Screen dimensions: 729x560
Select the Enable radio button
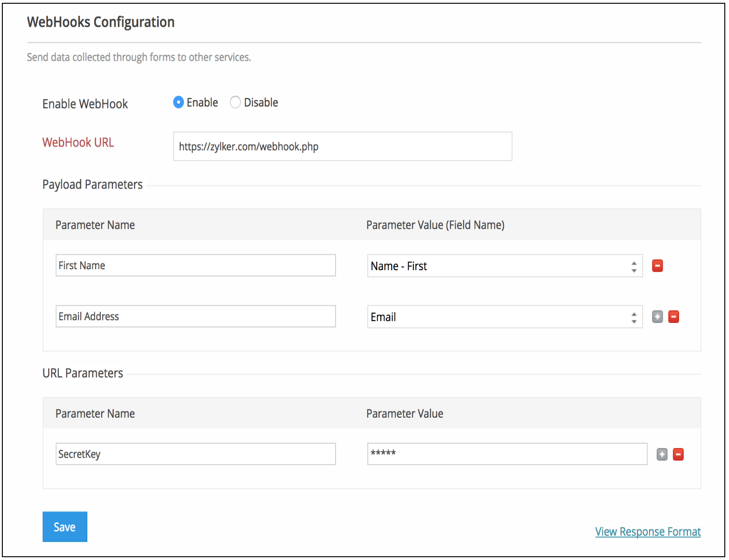(178, 102)
